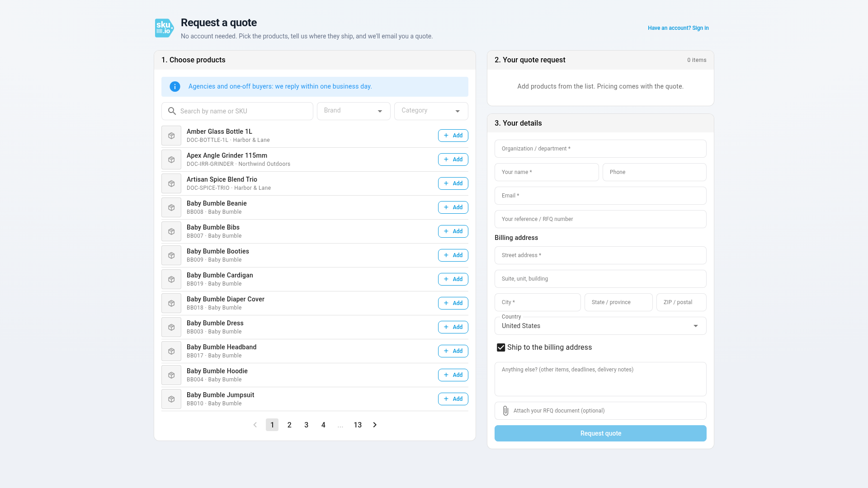Viewport: 868px width, 488px height.
Task: Click the Baby Bumble Cardigan box icon
Action: [x=171, y=279]
